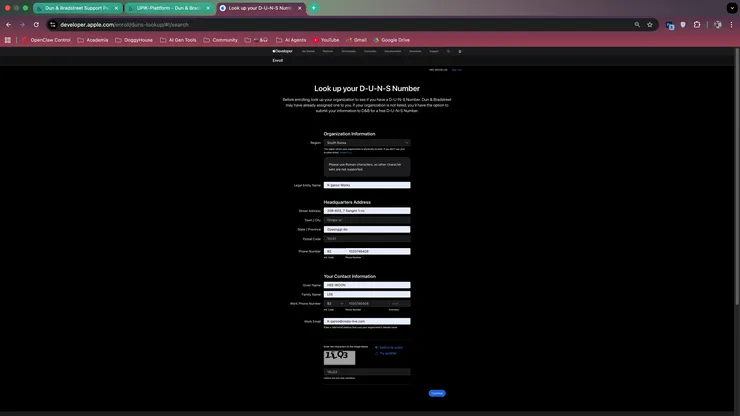Click the zoom magnifier icon in address bar
740x416 pixels.
point(637,24)
